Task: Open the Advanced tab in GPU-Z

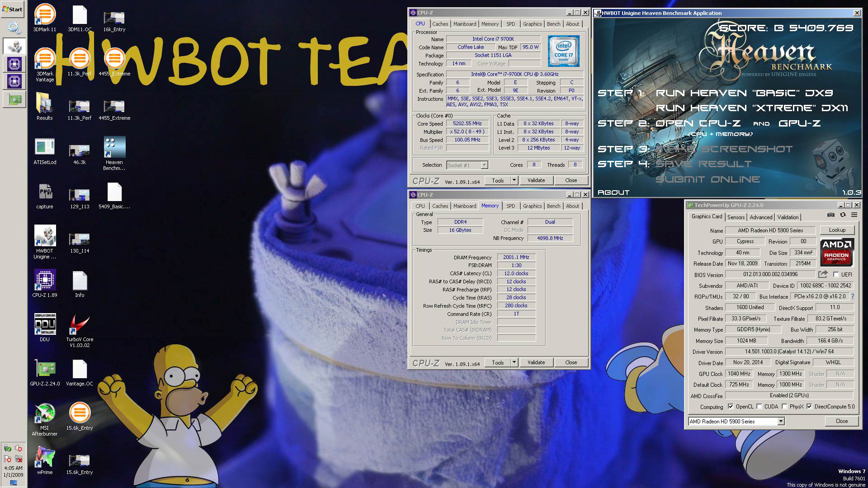Action: point(761,217)
